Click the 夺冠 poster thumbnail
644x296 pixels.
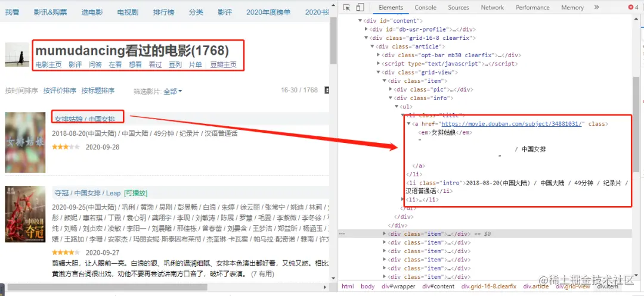pyautogui.click(x=25, y=214)
